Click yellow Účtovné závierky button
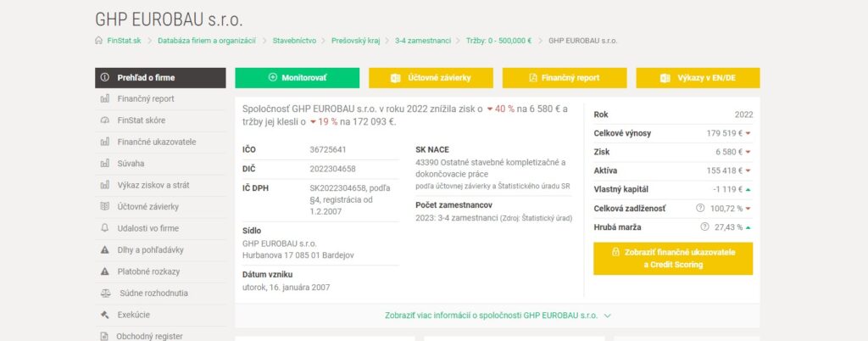This screenshot has width=868, height=341. click(431, 78)
